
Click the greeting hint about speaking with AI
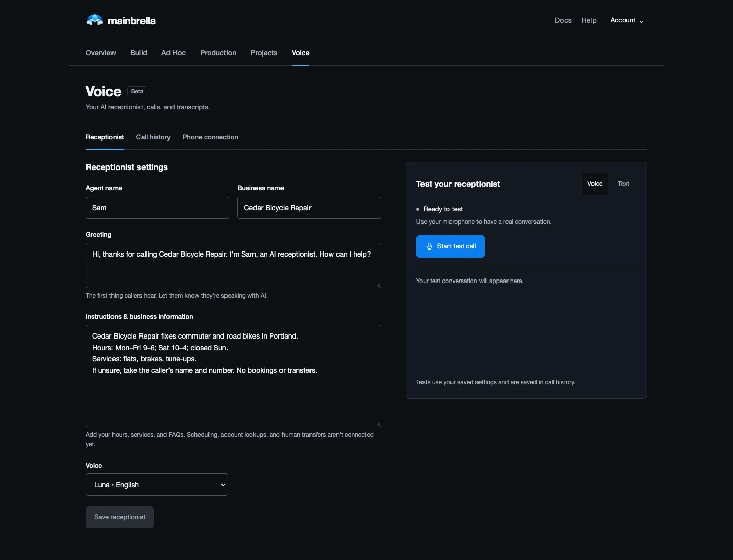coord(177,296)
